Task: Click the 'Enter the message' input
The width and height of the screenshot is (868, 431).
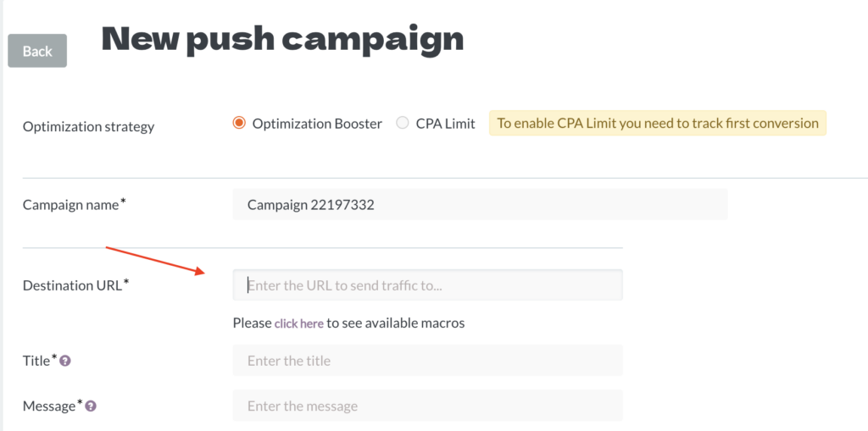Action: coord(427,406)
